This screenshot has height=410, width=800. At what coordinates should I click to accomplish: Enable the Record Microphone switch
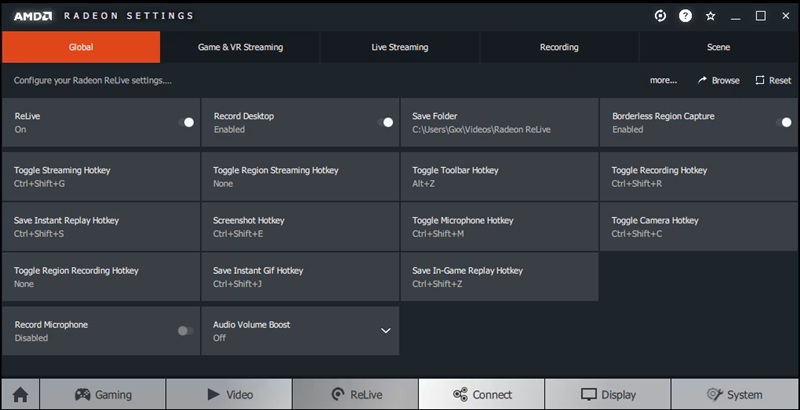click(x=186, y=331)
